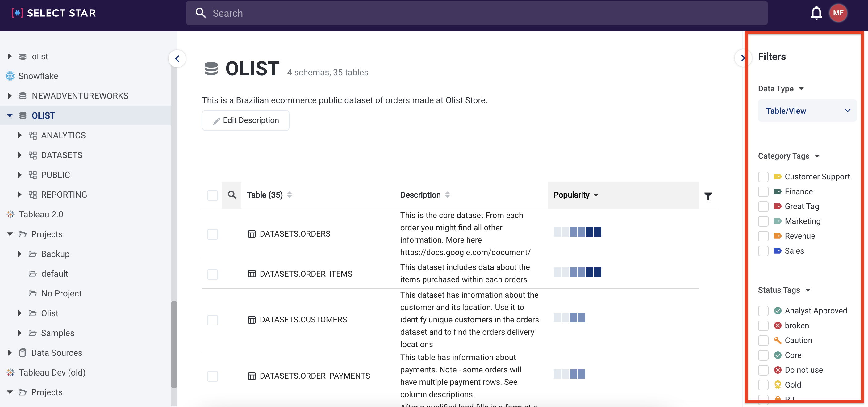Collapse the Category Tags section
This screenshot has height=407, width=868.
coord(817,156)
